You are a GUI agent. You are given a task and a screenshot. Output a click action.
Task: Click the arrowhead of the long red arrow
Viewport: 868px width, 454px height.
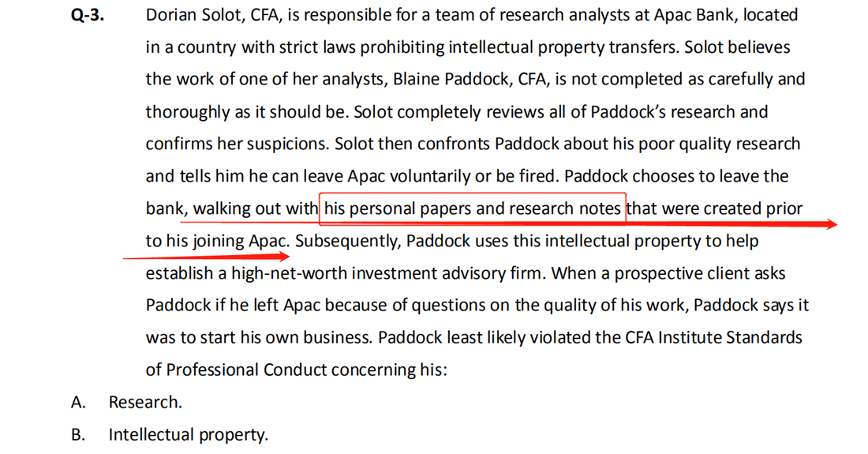pyautogui.click(x=830, y=223)
